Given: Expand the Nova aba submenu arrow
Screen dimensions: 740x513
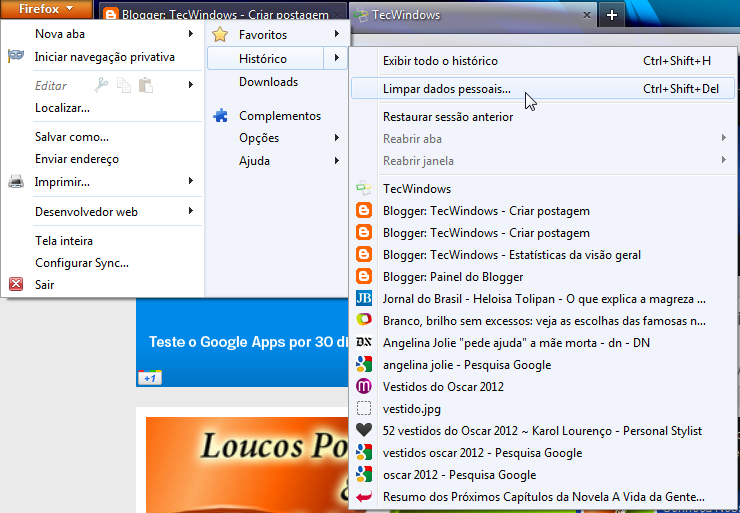Looking at the screenshot, I should point(190,34).
